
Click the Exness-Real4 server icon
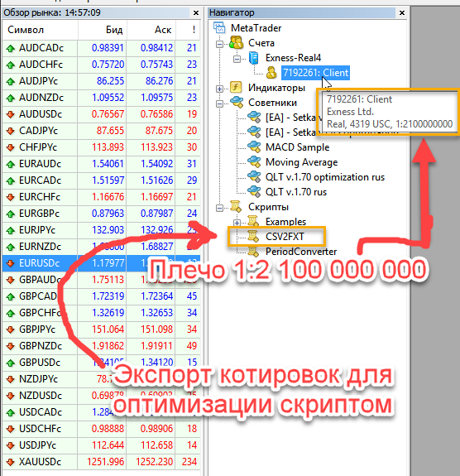[253, 58]
